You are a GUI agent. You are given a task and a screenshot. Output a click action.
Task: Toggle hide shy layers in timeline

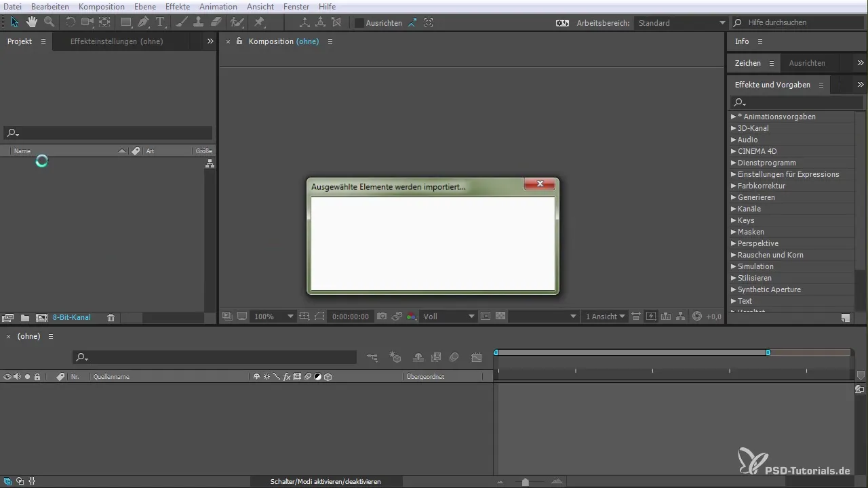418,357
